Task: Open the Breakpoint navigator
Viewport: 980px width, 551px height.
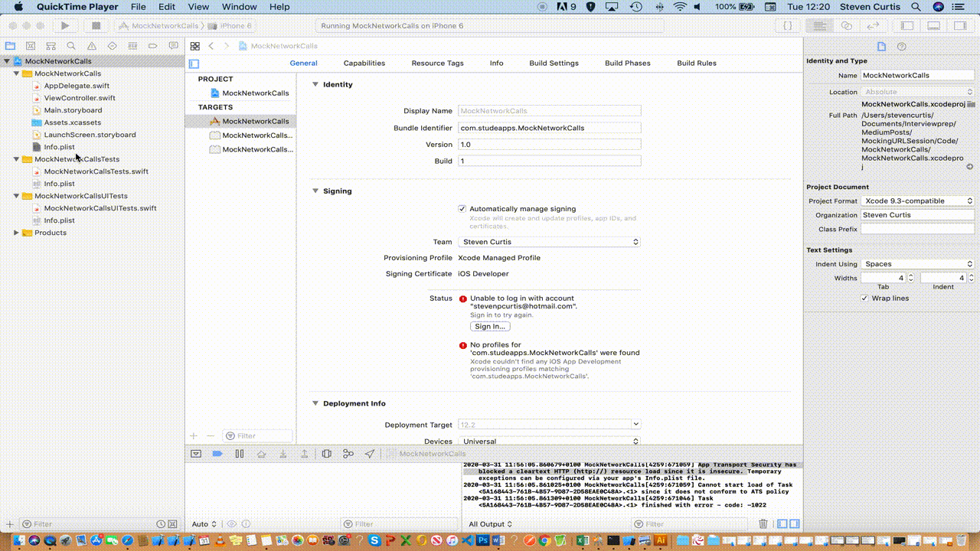Action: [153, 46]
